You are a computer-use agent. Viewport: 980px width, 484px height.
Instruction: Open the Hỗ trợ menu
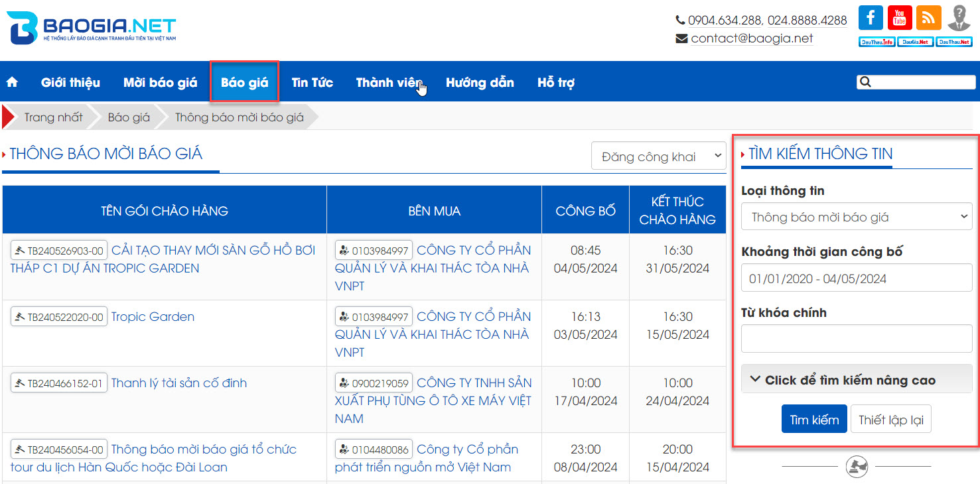tap(555, 82)
